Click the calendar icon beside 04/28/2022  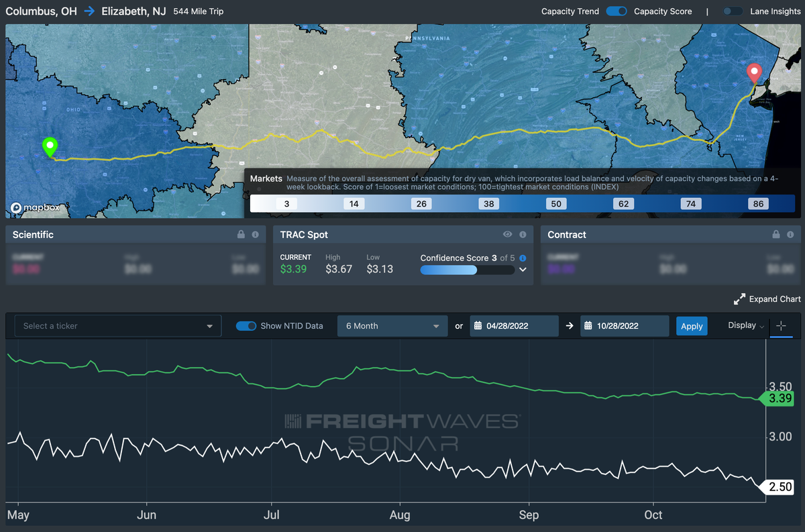(478, 326)
